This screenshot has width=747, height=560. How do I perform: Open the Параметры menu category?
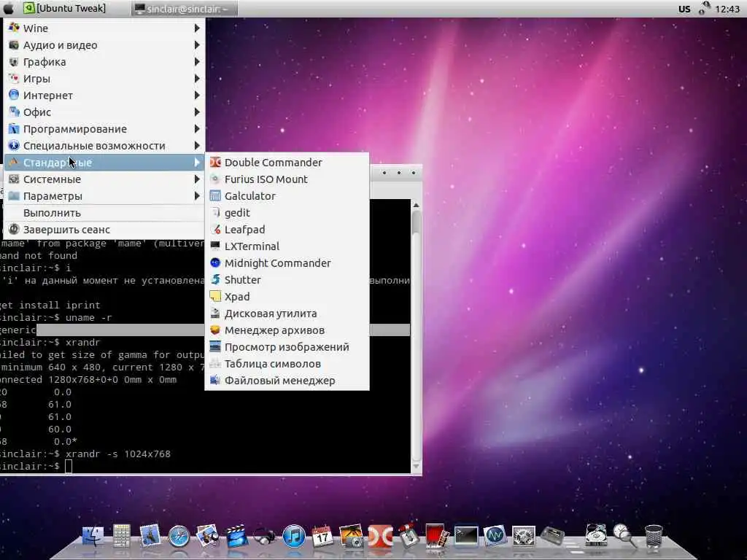click(x=104, y=196)
